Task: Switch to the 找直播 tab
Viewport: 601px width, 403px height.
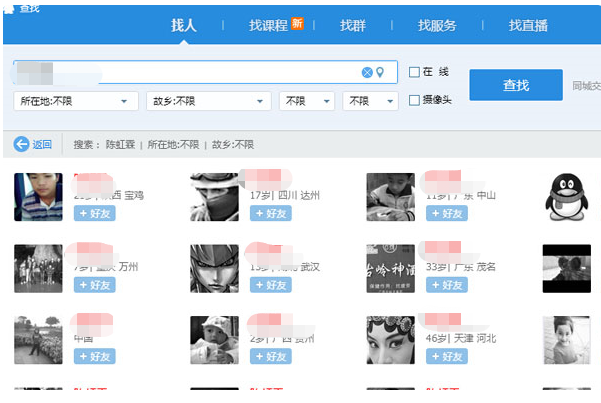Action: (x=528, y=26)
